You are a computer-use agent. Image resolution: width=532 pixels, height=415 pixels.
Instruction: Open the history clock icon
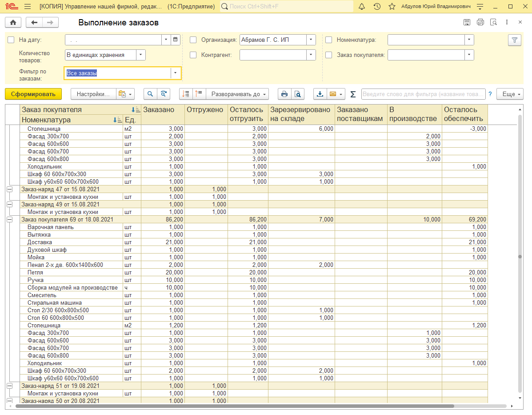(x=377, y=7)
